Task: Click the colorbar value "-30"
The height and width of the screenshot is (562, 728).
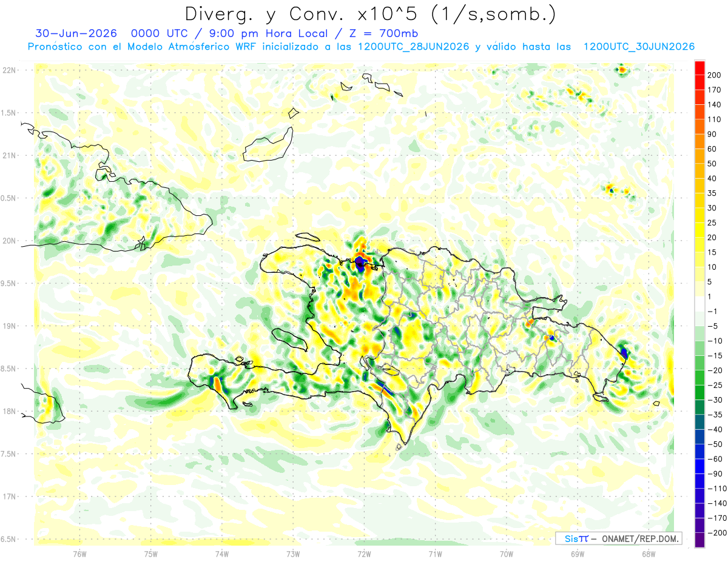Action: click(716, 400)
